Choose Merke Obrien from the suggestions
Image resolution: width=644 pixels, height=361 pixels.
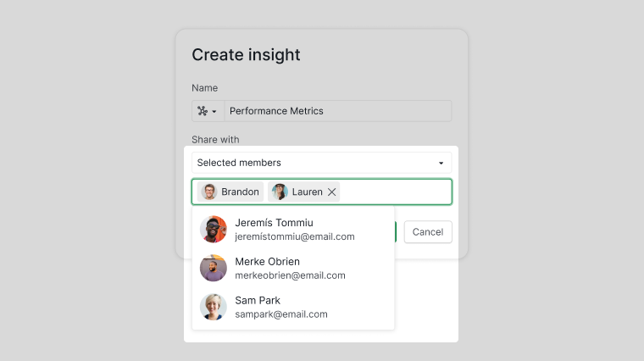coord(293,268)
